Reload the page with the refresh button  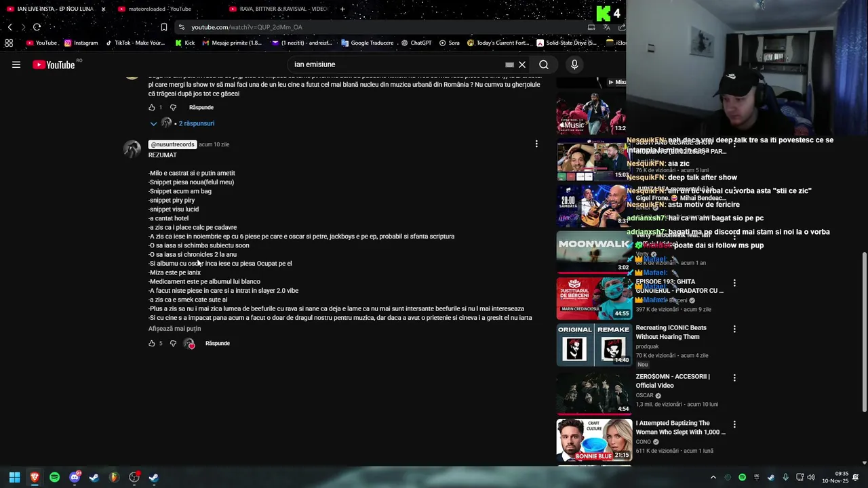pyautogui.click(x=37, y=27)
